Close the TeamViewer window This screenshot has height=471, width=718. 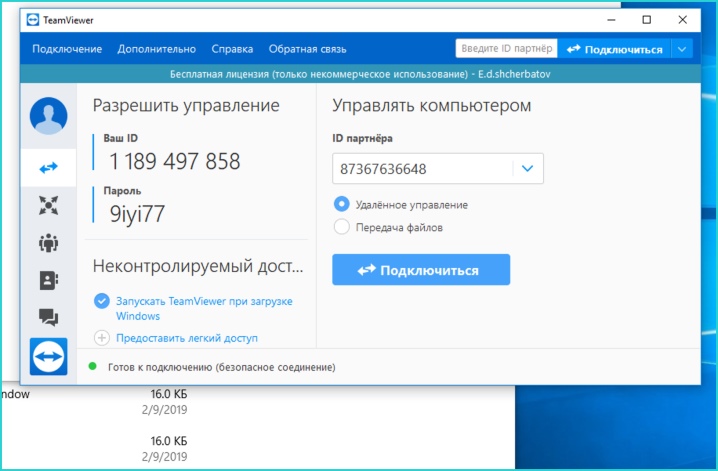tap(682, 20)
